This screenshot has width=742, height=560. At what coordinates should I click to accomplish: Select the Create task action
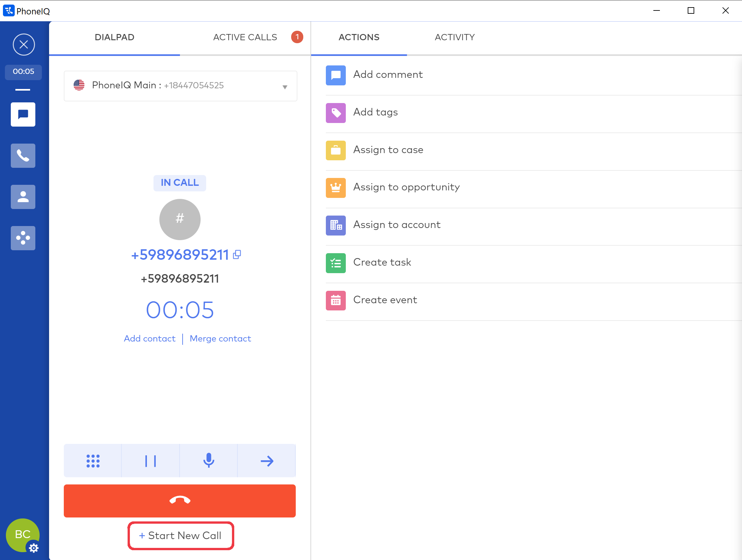point(382,262)
